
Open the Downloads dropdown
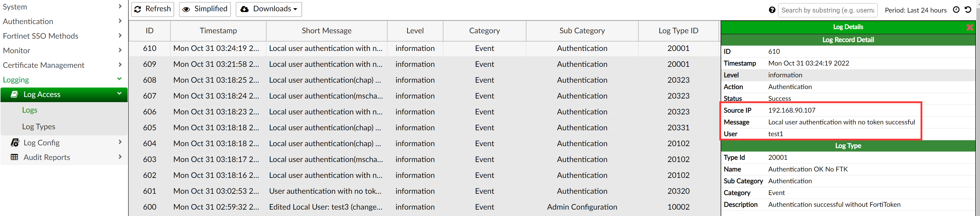(x=269, y=9)
